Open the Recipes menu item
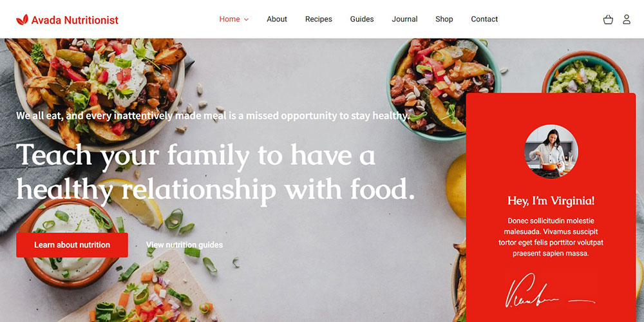 (x=319, y=19)
